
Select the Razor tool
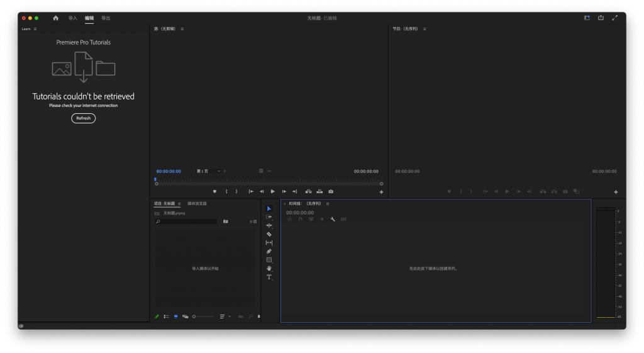269,234
